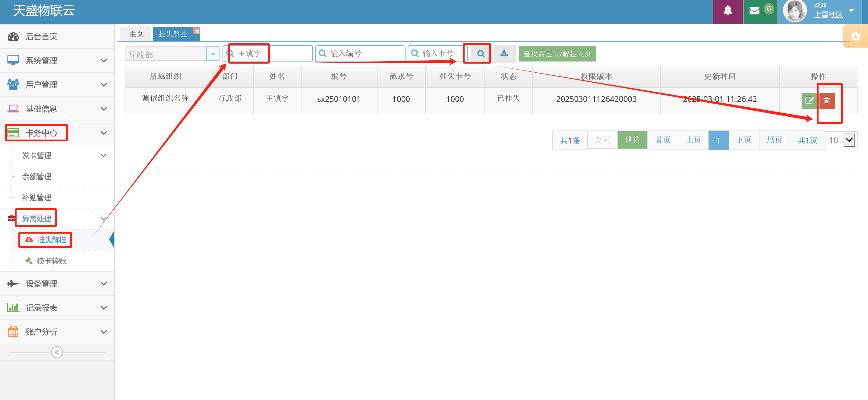
Task: Click the 状态 column header
Action: pyautogui.click(x=508, y=77)
